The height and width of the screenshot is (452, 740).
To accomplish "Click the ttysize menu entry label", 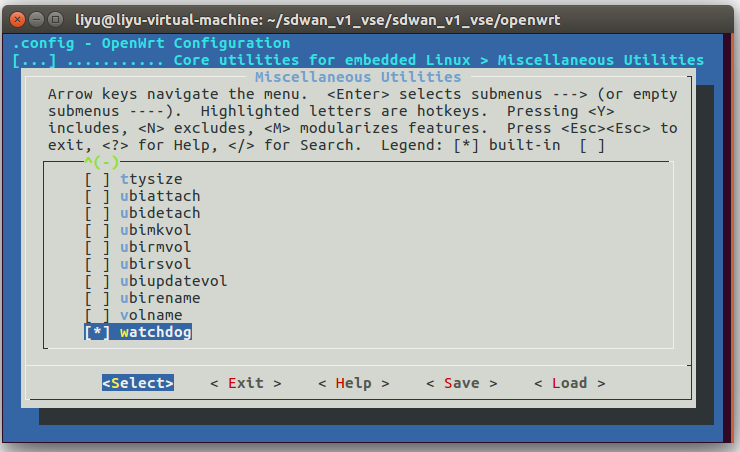I will [x=151, y=179].
